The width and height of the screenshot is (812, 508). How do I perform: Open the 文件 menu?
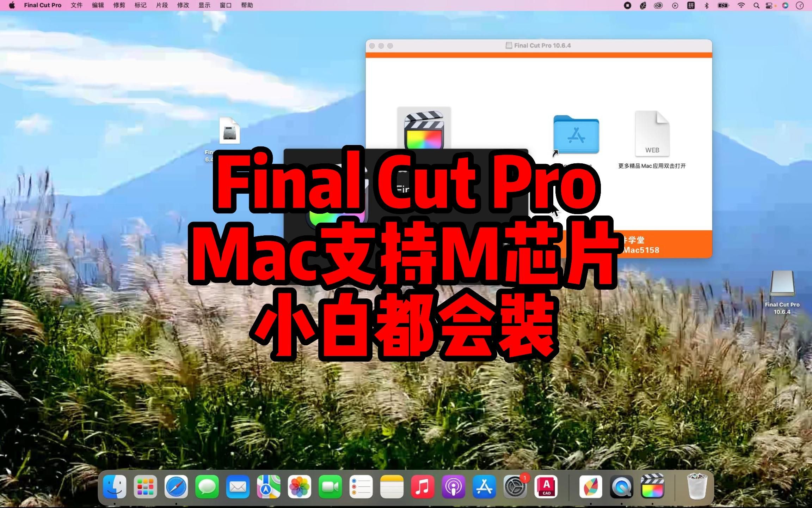pos(76,5)
